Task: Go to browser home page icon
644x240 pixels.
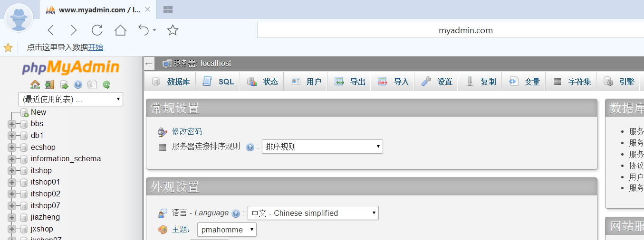Action: pyautogui.click(x=120, y=30)
